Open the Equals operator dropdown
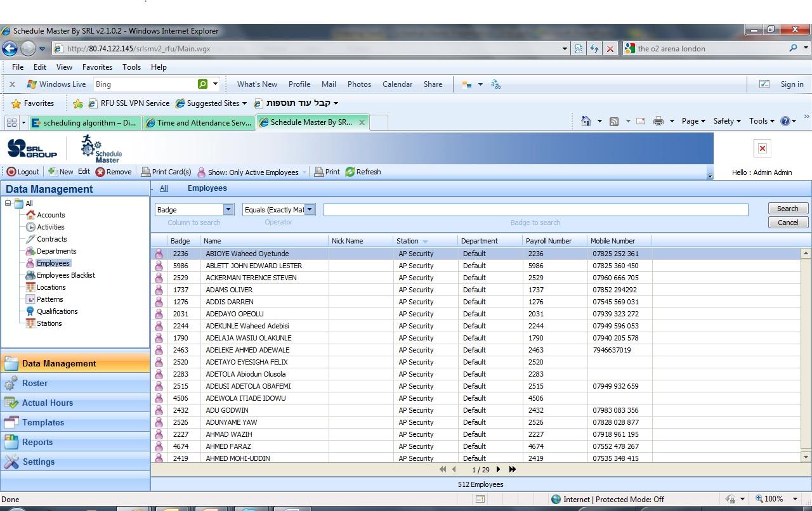The image size is (812, 511). [310, 210]
